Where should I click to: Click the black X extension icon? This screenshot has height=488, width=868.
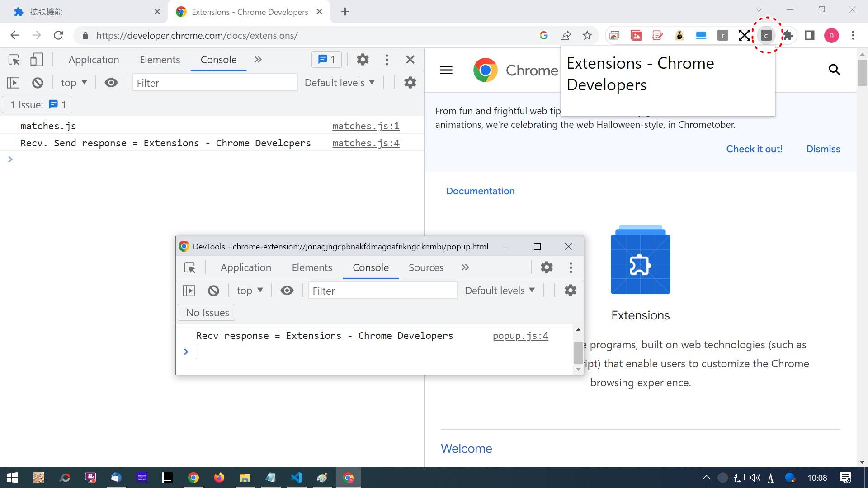point(745,35)
